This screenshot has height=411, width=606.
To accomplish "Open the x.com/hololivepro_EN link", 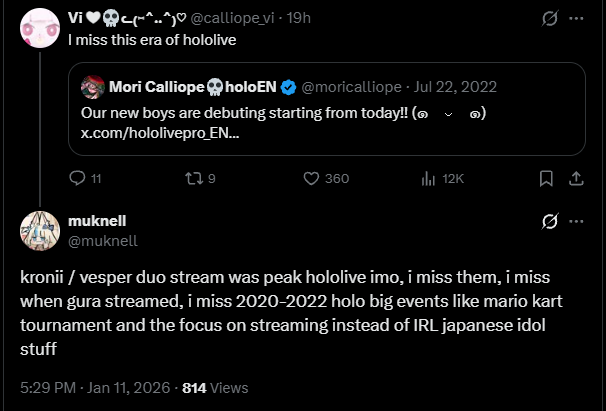I will tap(160, 133).
